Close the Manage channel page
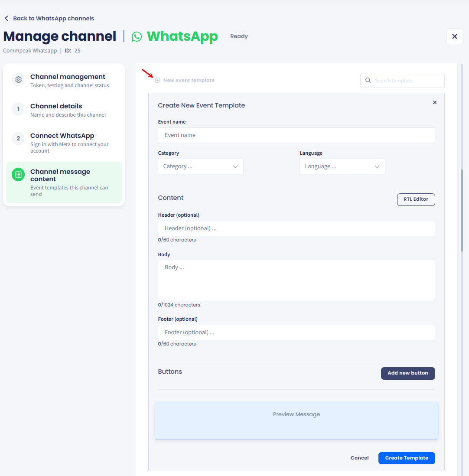Screen dimensions: 469x476 454,36
